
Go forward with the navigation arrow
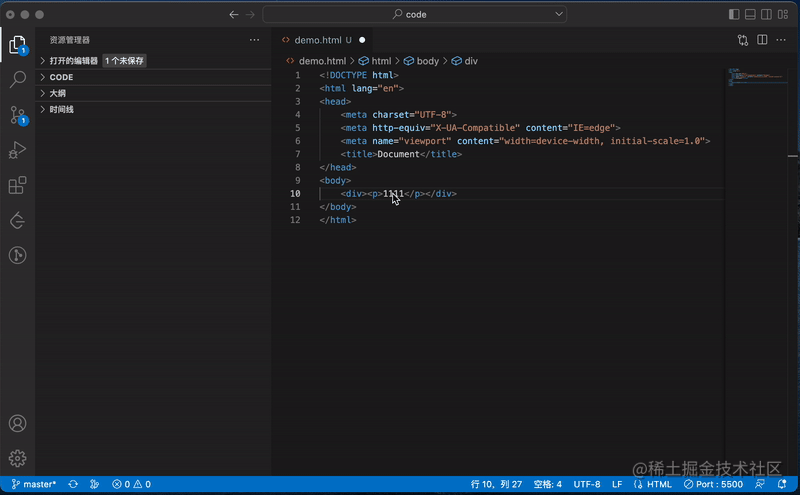[250, 14]
